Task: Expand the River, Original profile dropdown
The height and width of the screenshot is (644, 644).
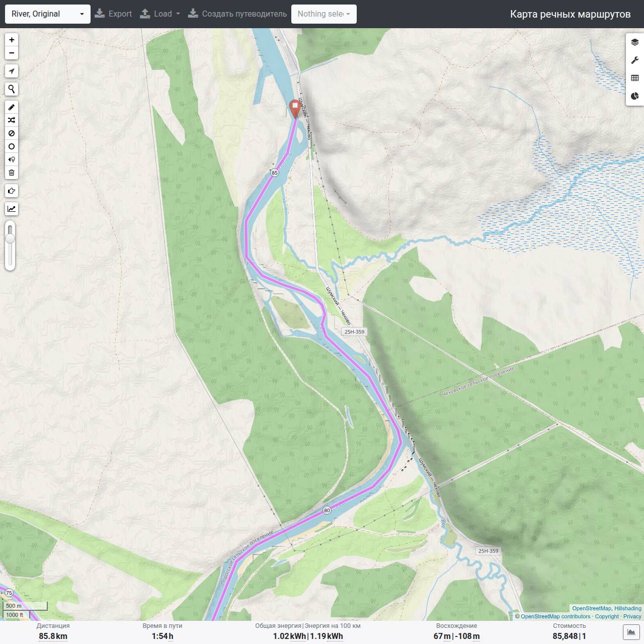Action: click(48, 14)
